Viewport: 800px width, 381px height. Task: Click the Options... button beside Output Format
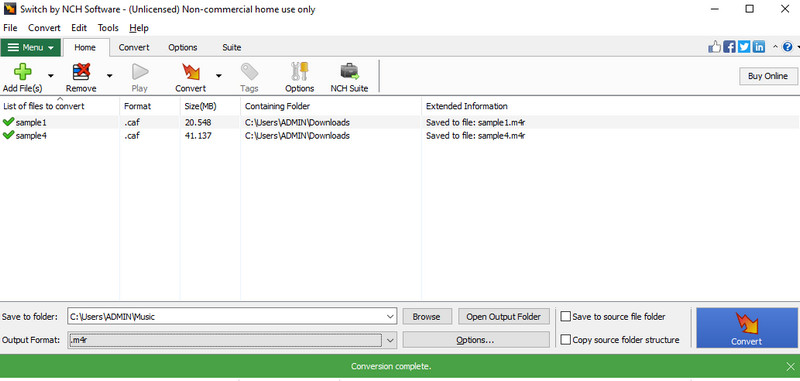point(476,340)
